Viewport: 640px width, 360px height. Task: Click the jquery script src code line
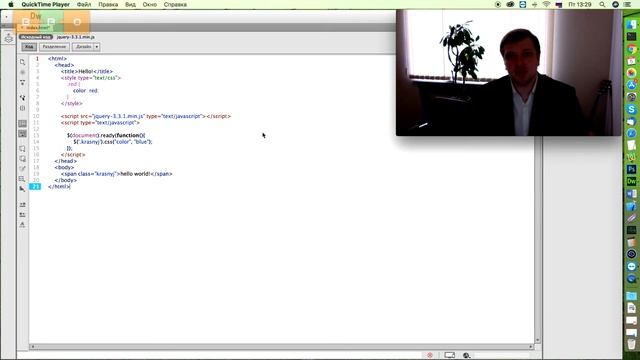coord(146,116)
